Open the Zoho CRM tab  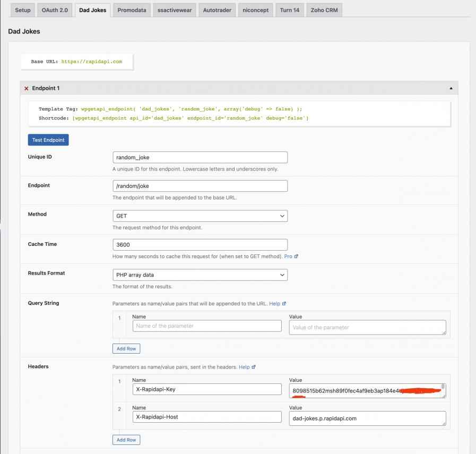[324, 10]
